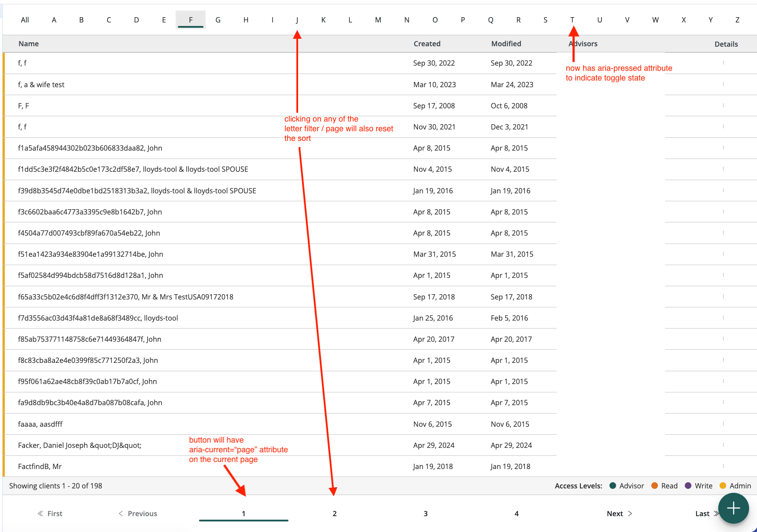Screen dimensions: 757x532
Task: Click the Read access level orange dot
Action: [654, 486]
